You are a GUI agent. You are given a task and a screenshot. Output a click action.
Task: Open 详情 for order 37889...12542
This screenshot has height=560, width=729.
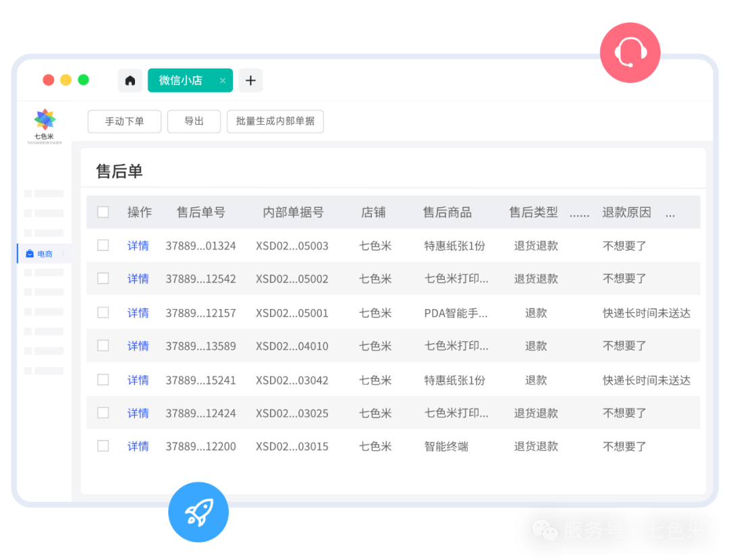[138, 279]
